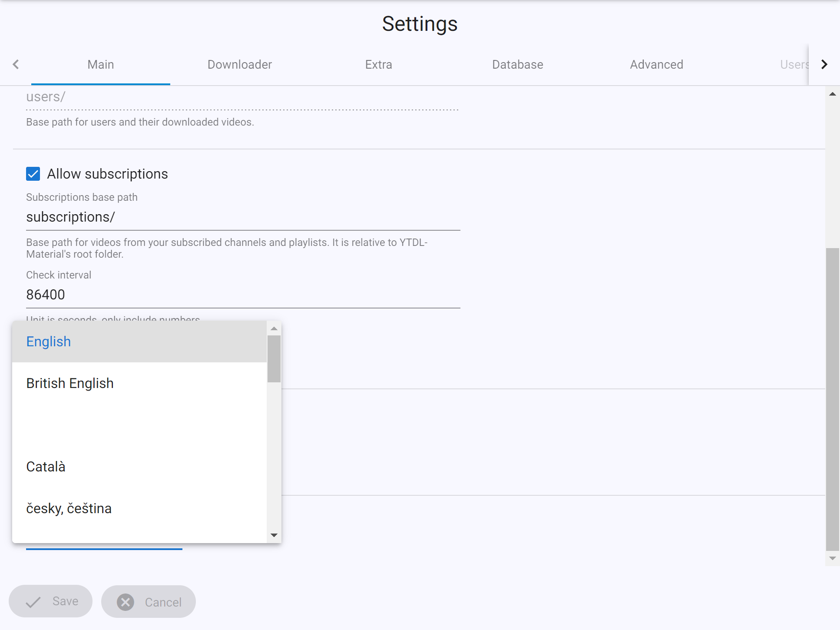The width and height of the screenshot is (840, 630).
Task: Open the Advanced settings tab
Action: [x=656, y=64]
